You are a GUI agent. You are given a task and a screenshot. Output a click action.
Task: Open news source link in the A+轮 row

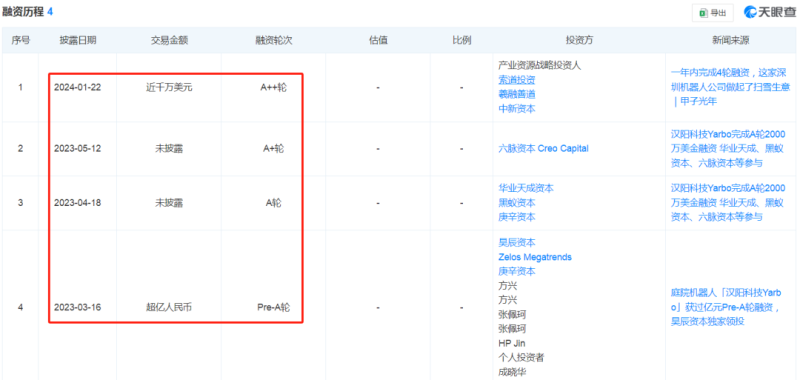point(728,148)
